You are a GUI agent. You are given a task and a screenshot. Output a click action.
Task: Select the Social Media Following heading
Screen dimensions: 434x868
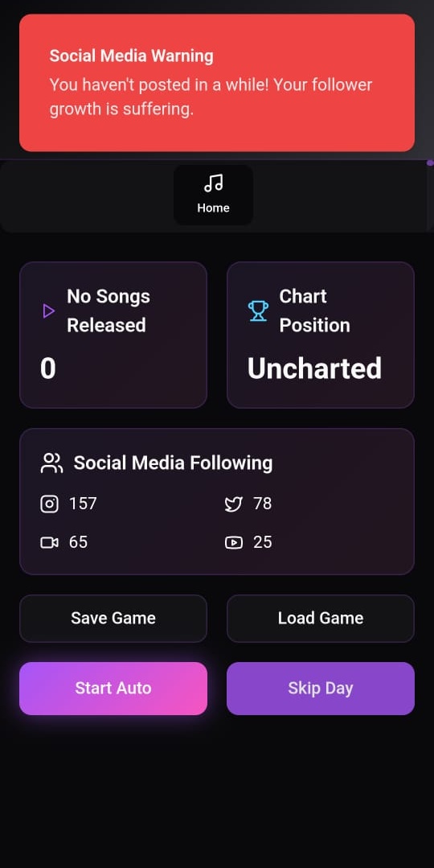pos(173,463)
